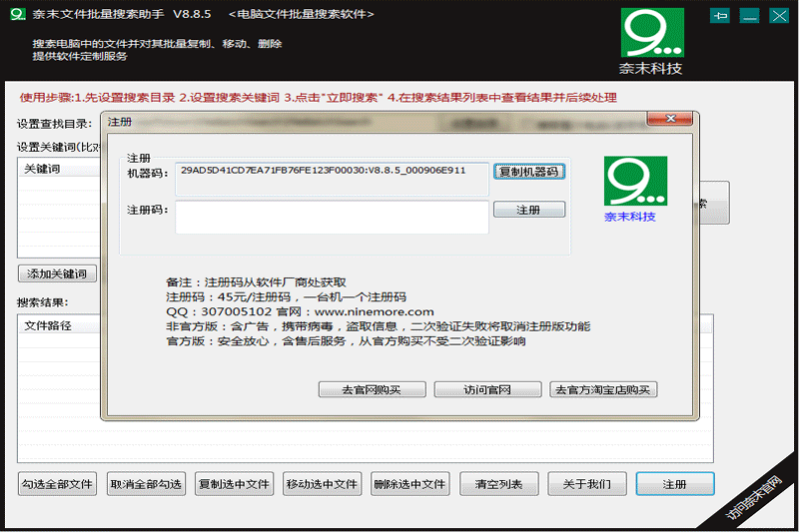The height and width of the screenshot is (532, 799).
Task: Click 复制机器码 button
Action: 529,172
